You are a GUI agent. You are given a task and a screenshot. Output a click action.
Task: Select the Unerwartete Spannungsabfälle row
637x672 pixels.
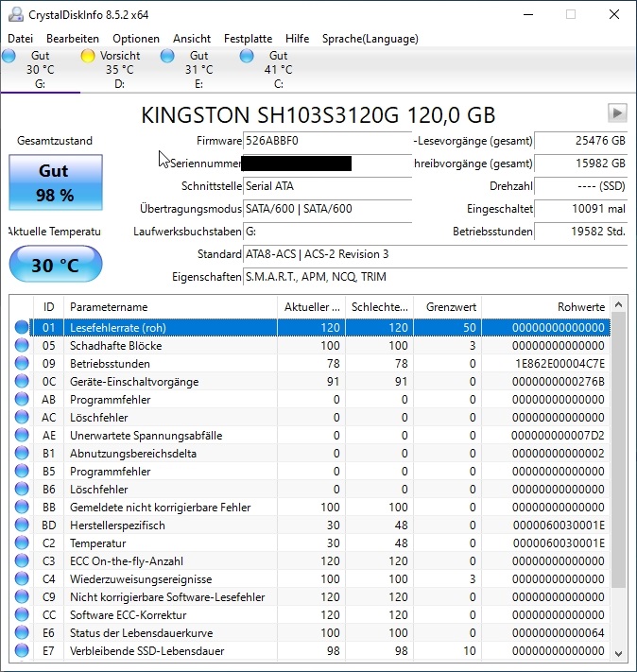coord(310,436)
